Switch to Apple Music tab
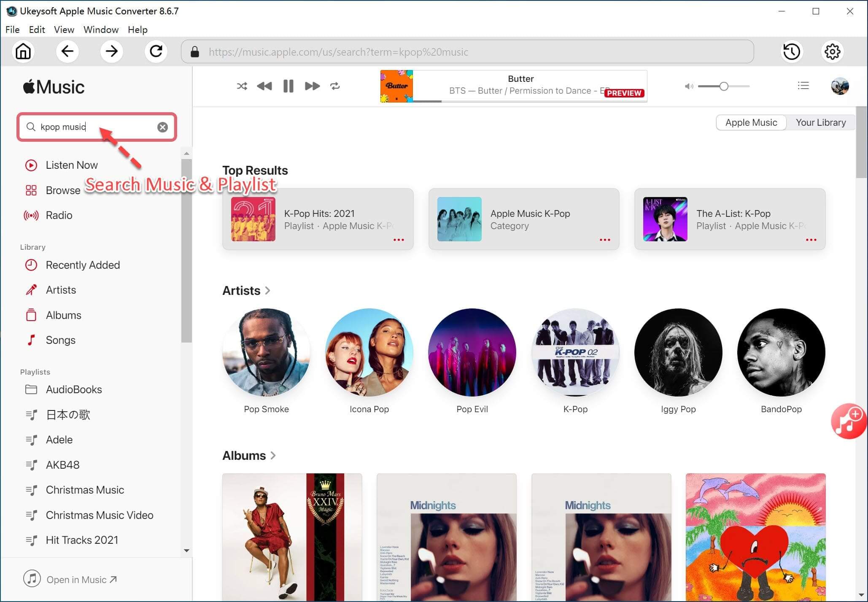Screen dimensions: 868x602 pos(751,122)
